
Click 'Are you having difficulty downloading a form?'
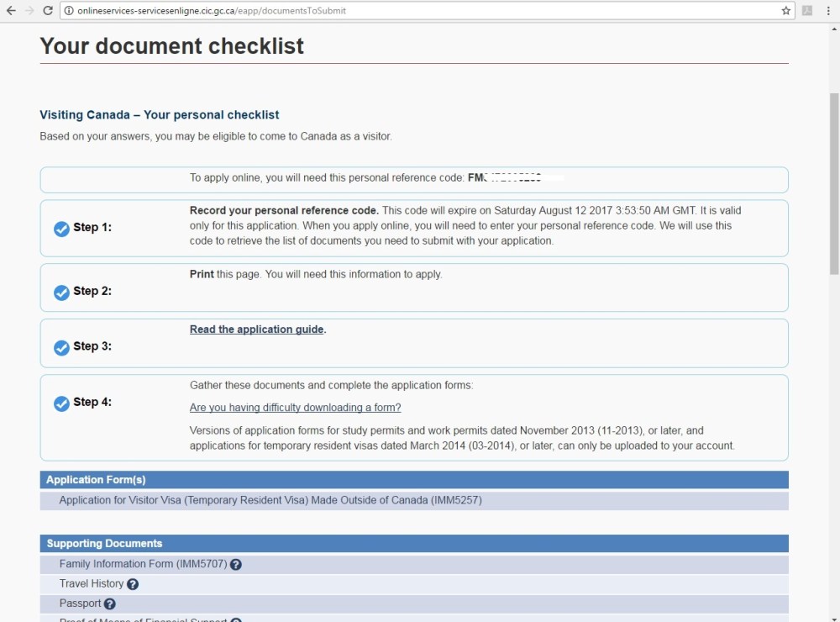pyautogui.click(x=295, y=408)
